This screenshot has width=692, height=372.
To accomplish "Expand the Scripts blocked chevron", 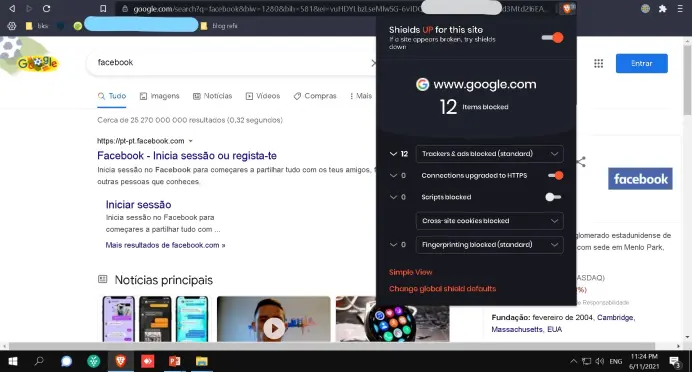I will click(x=393, y=197).
